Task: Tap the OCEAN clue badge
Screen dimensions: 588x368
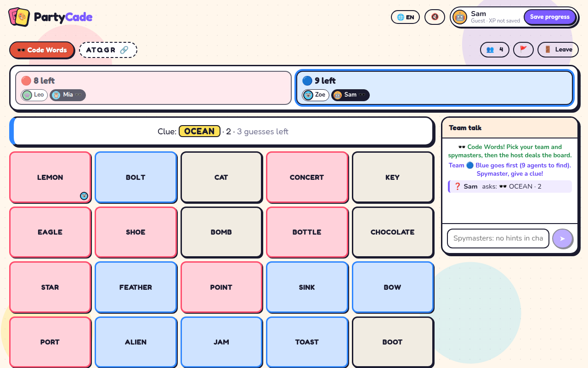Action: click(199, 131)
